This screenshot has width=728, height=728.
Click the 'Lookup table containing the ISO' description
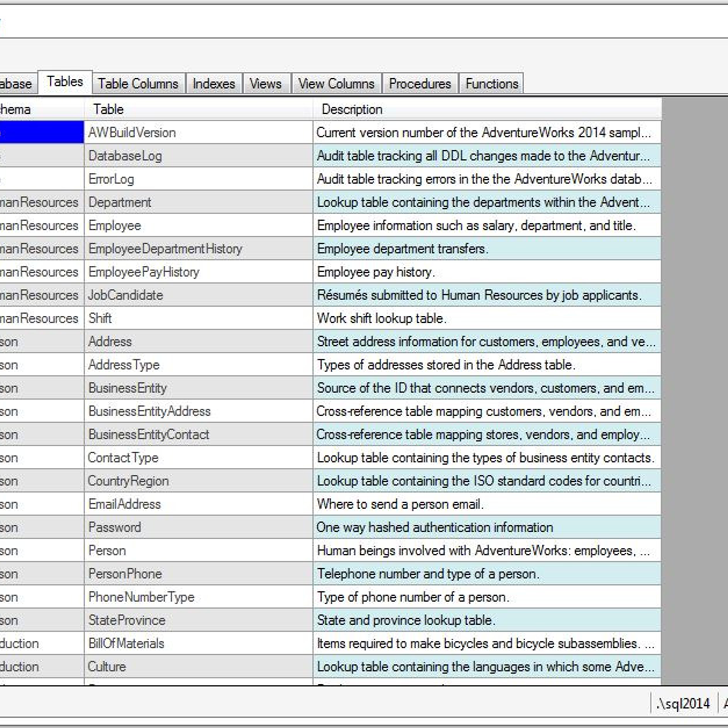tap(487, 480)
